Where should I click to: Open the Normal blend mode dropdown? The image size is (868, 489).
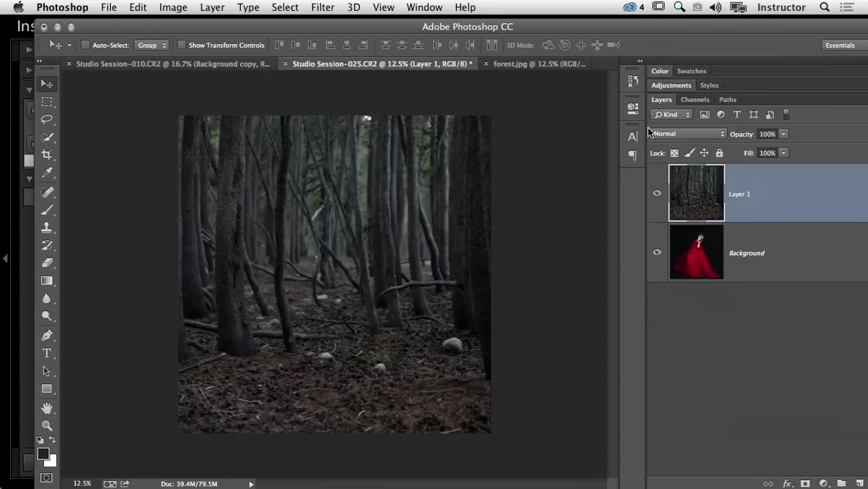688,134
